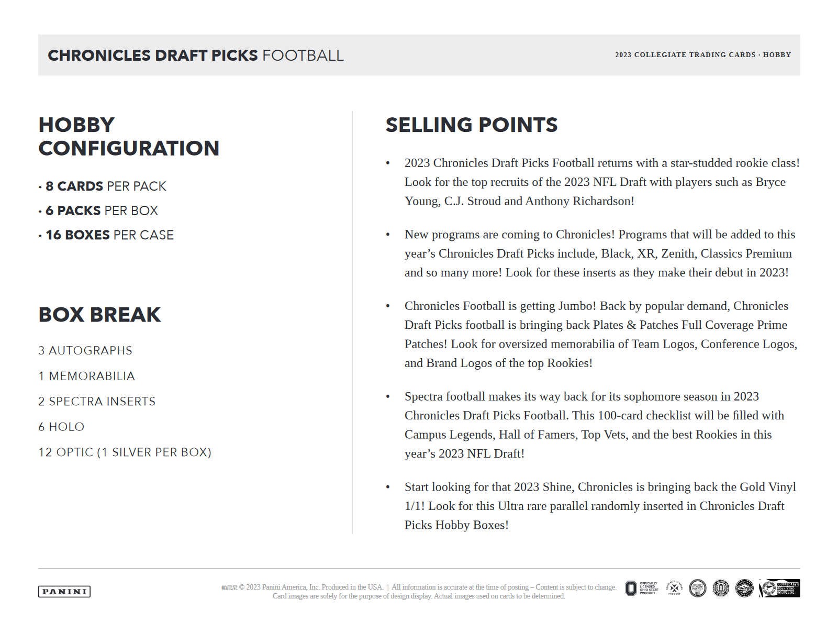Click the Hobby Configuration heading
The image size is (838, 644).
[x=129, y=137]
